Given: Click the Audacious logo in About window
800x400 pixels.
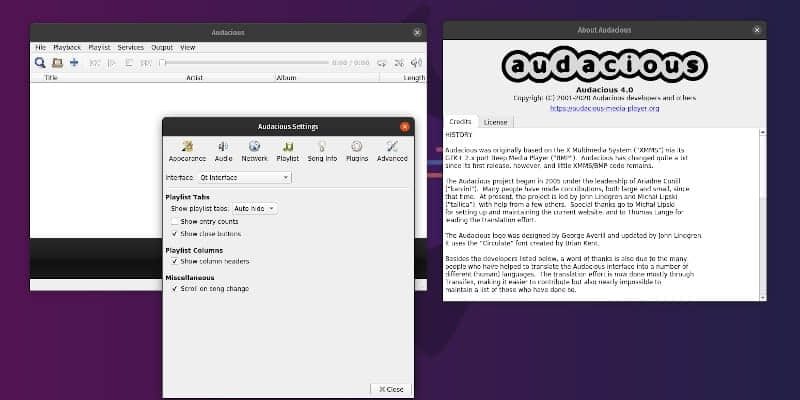Looking at the screenshot, I should click(x=604, y=65).
